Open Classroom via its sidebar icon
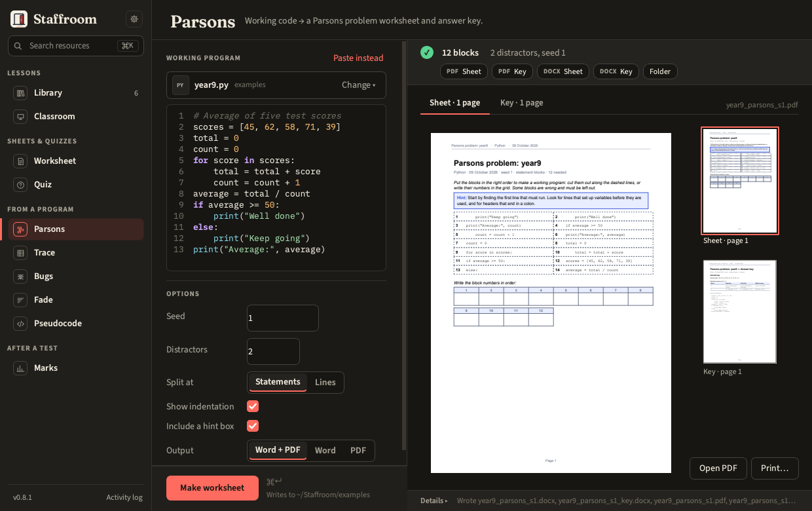This screenshot has height=511, width=812. pyautogui.click(x=20, y=117)
